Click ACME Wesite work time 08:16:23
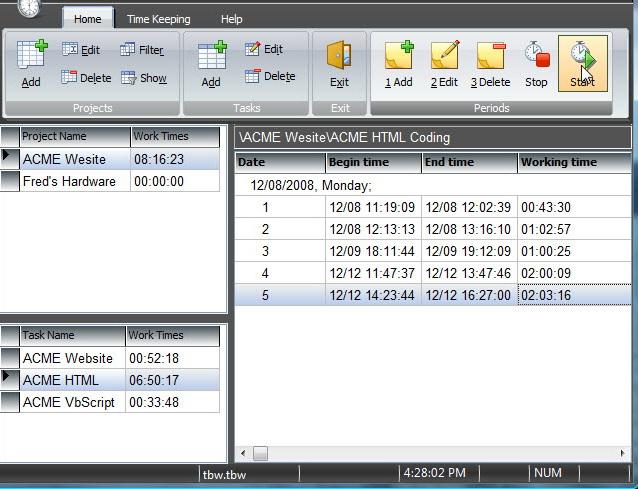Image resolution: width=638 pixels, height=489 pixels. coord(175,159)
